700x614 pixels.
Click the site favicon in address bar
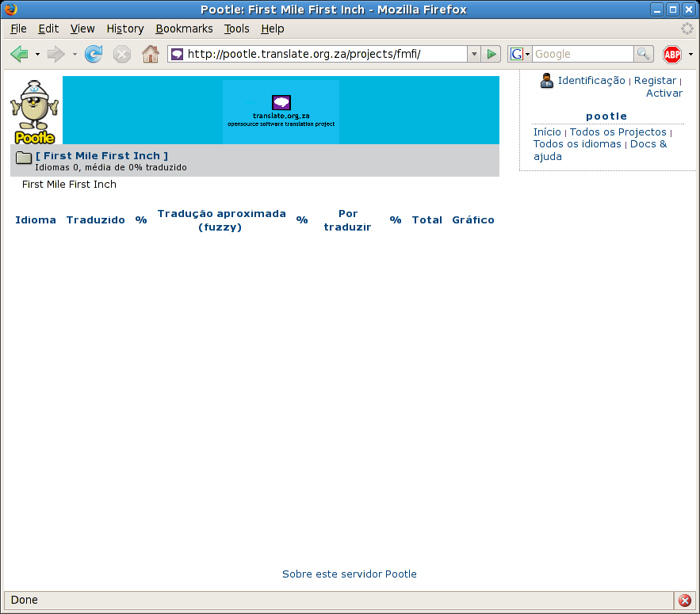click(x=178, y=54)
